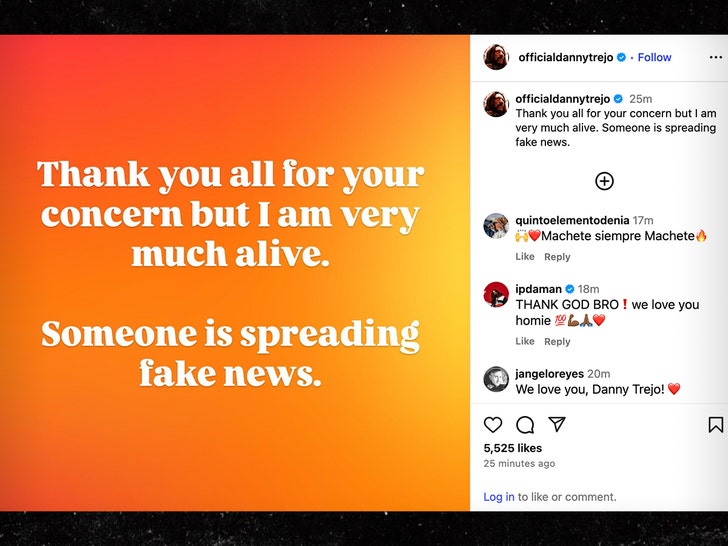Click the Log in link
The image size is (728, 546).
(499, 497)
